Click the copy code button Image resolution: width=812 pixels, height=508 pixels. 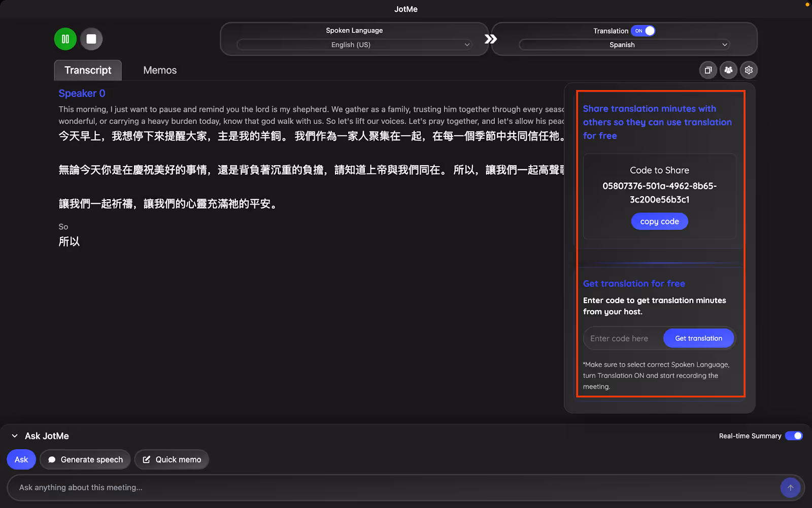tap(659, 221)
